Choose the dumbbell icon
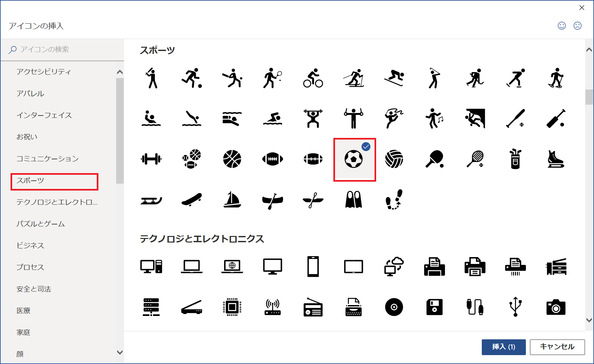The height and width of the screenshot is (364, 594). tap(151, 159)
